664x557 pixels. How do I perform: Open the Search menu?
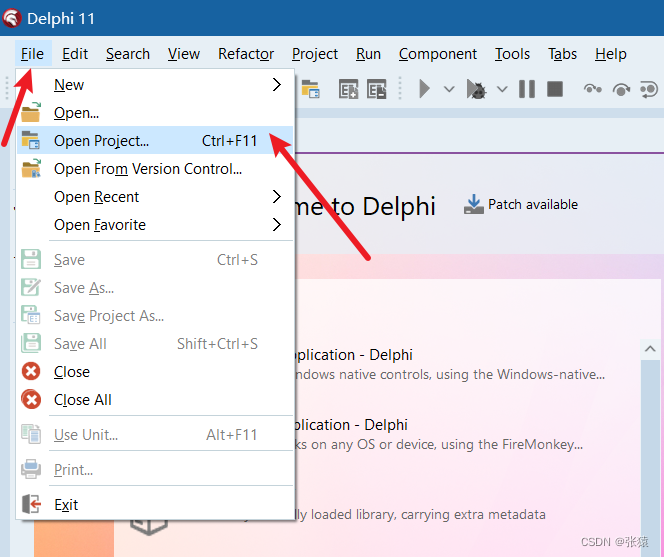point(127,54)
